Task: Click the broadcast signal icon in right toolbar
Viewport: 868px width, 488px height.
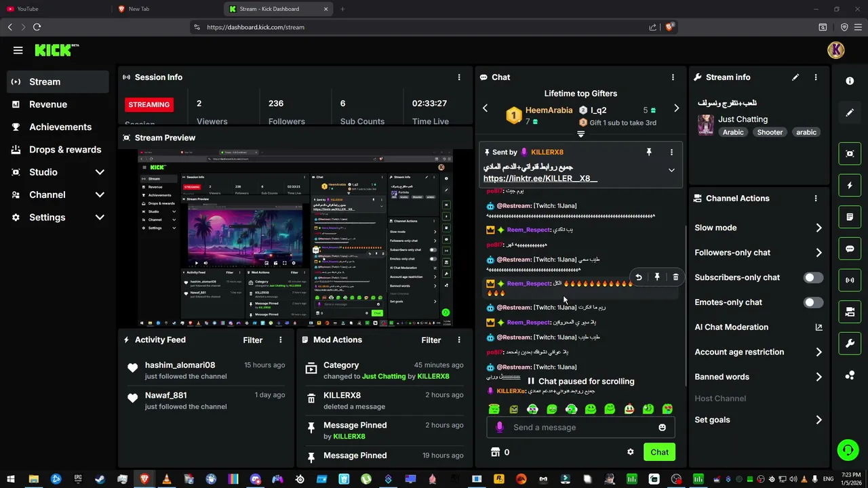Action: [850, 280]
